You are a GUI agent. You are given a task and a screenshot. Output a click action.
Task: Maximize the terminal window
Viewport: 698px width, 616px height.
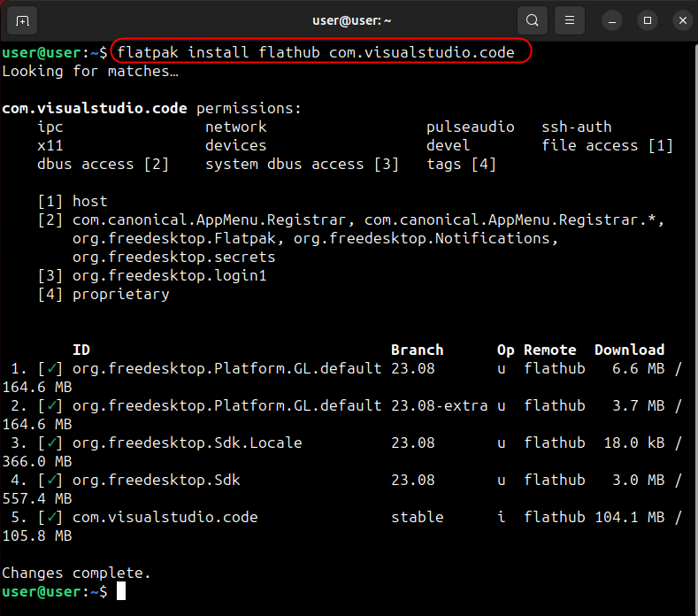pyautogui.click(x=648, y=19)
